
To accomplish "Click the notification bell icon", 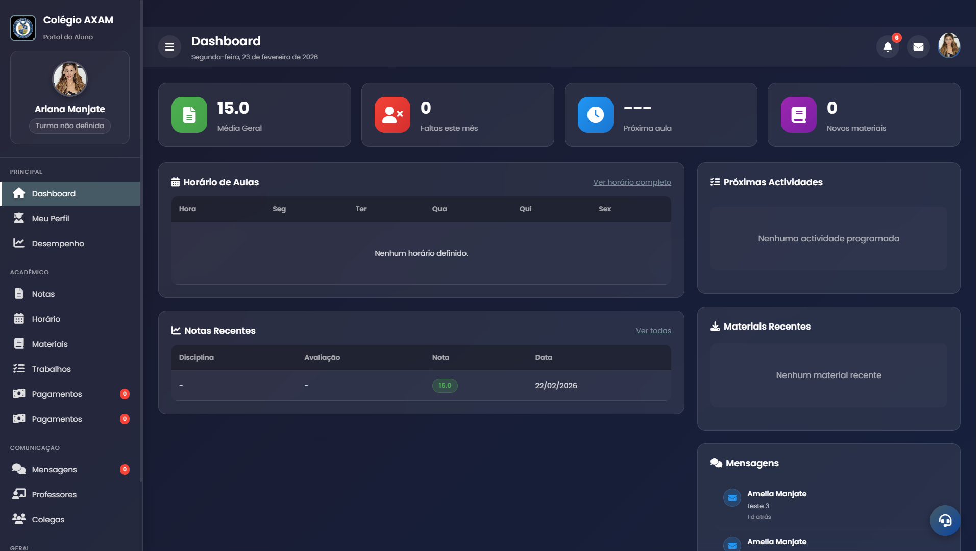I will [x=888, y=47].
